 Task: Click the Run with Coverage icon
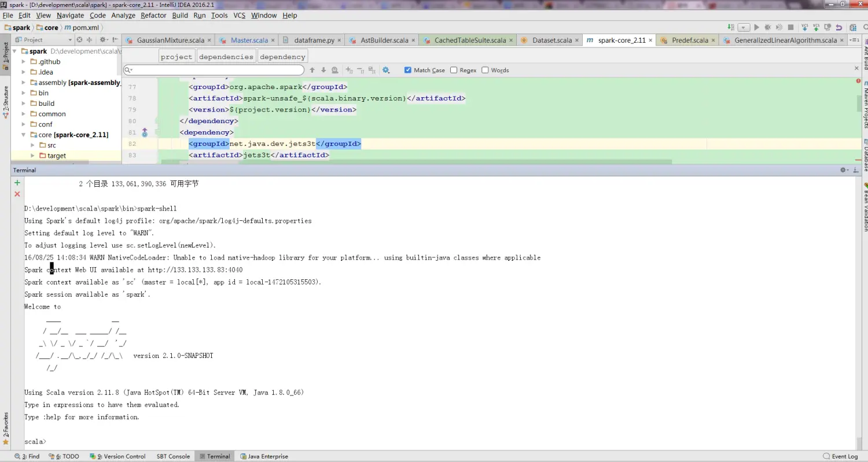coord(779,27)
